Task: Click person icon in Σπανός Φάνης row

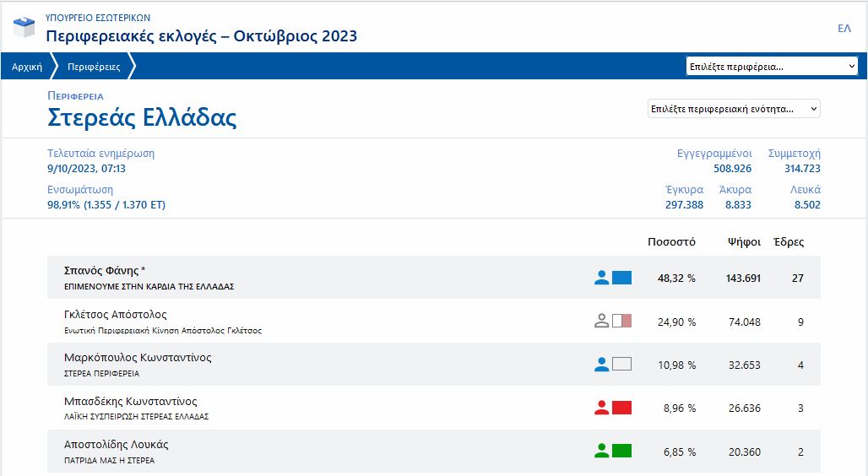Action: (601, 278)
